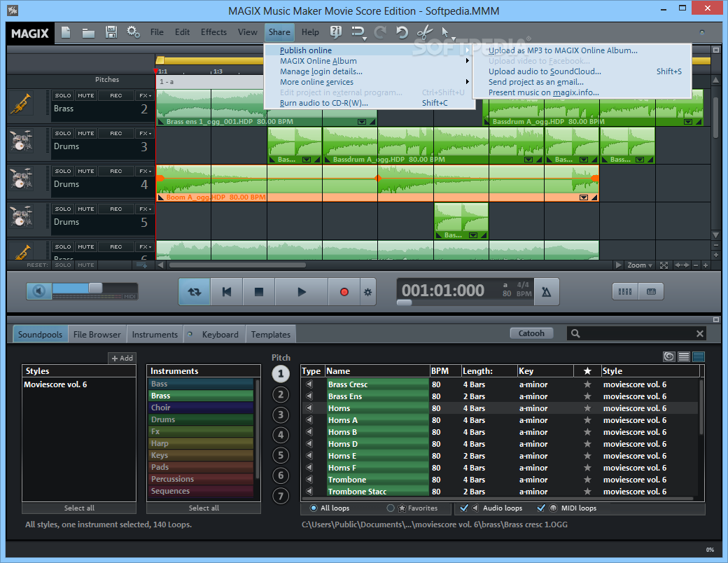Open FX dropdown on Brass track 2
Viewport: 728px width, 563px height.
146,95
